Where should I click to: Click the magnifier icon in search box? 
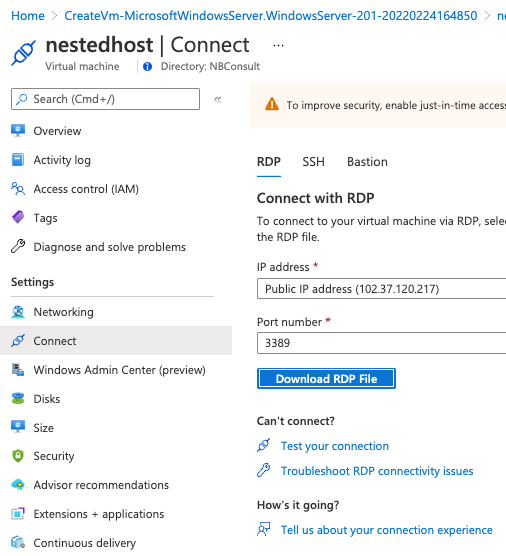[22, 99]
